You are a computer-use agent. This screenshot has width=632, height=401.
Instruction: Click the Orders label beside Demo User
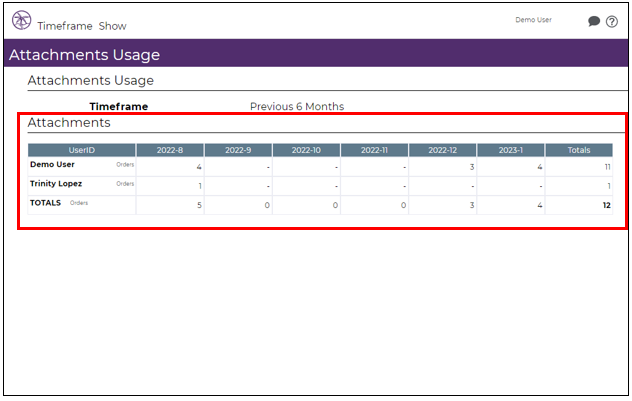click(x=125, y=164)
